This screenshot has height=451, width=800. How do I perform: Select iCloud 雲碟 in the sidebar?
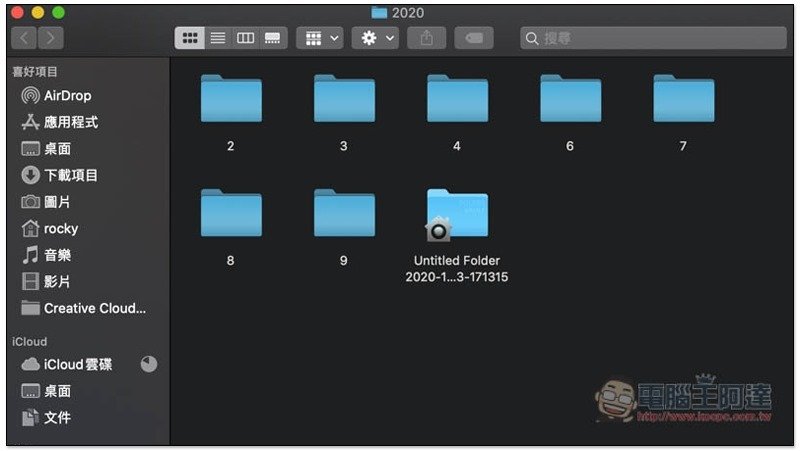click(x=77, y=365)
